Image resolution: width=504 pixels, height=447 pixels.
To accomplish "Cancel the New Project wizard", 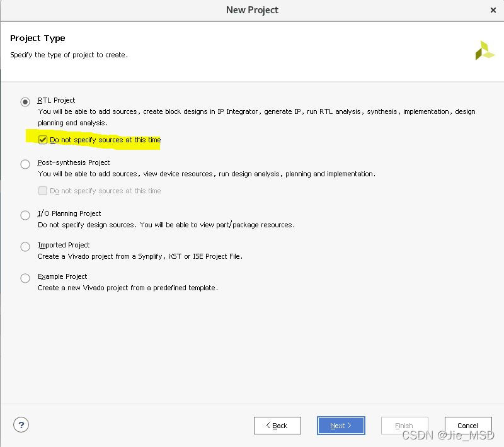I will pyautogui.click(x=468, y=426).
